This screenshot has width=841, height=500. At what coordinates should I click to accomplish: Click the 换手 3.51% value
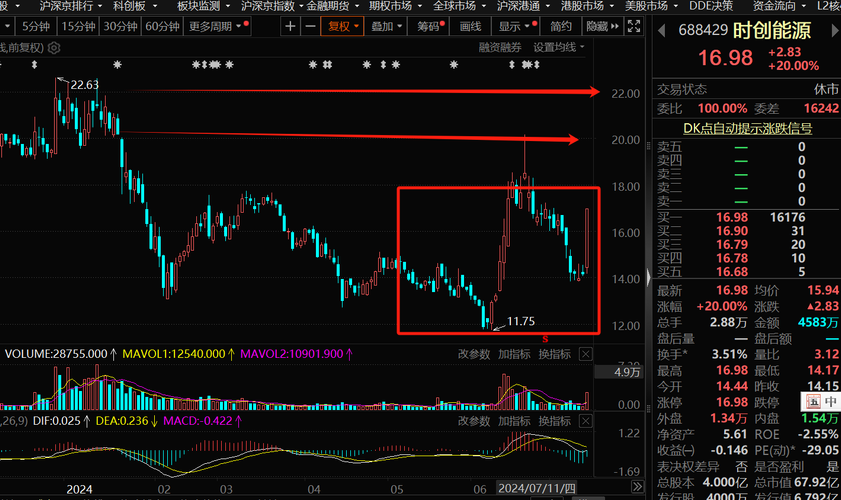[x=729, y=355]
